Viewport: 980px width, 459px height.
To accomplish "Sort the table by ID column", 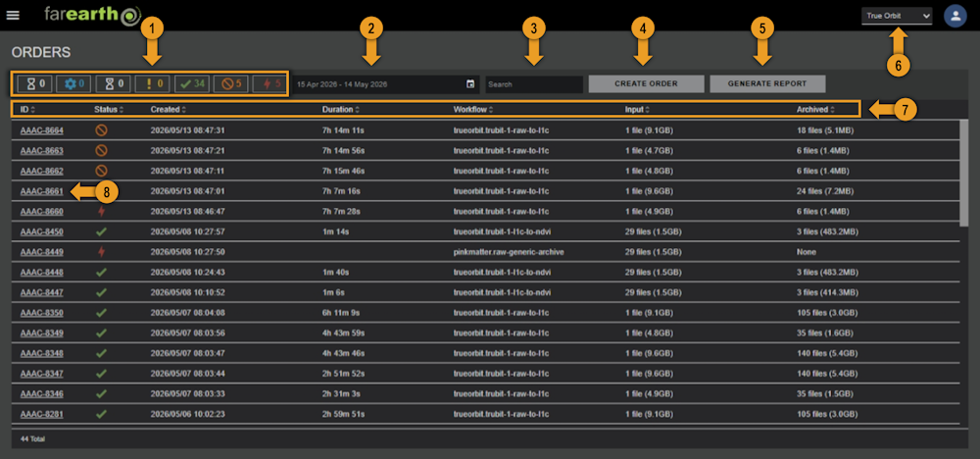I will click(27, 110).
